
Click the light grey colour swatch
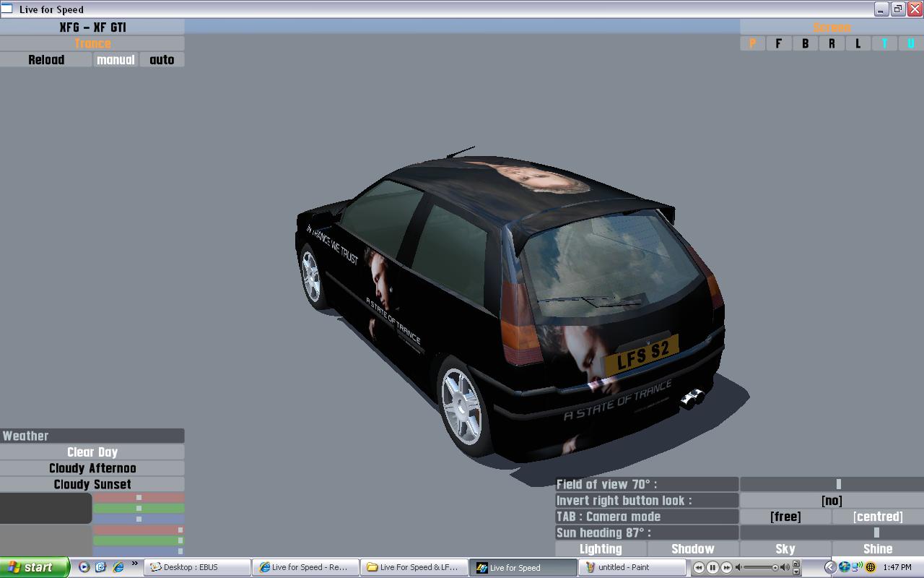(46, 540)
